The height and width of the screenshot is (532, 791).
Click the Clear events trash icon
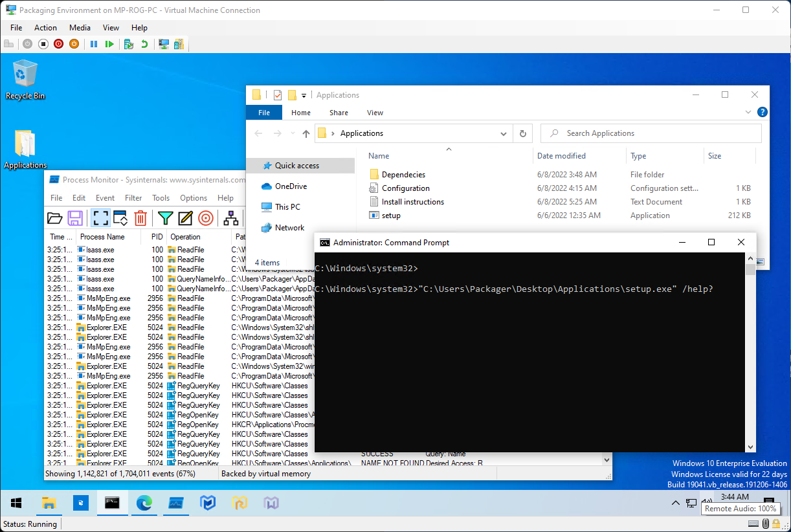(x=140, y=218)
